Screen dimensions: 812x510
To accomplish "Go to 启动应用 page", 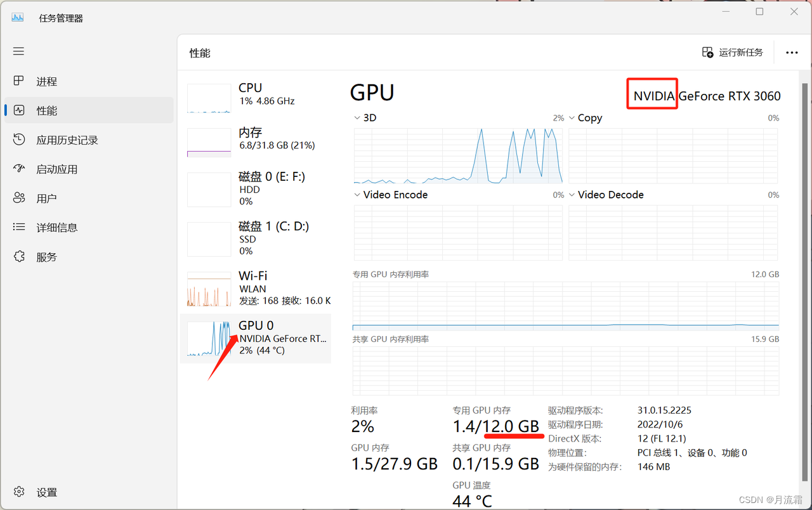I will tap(89, 169).
